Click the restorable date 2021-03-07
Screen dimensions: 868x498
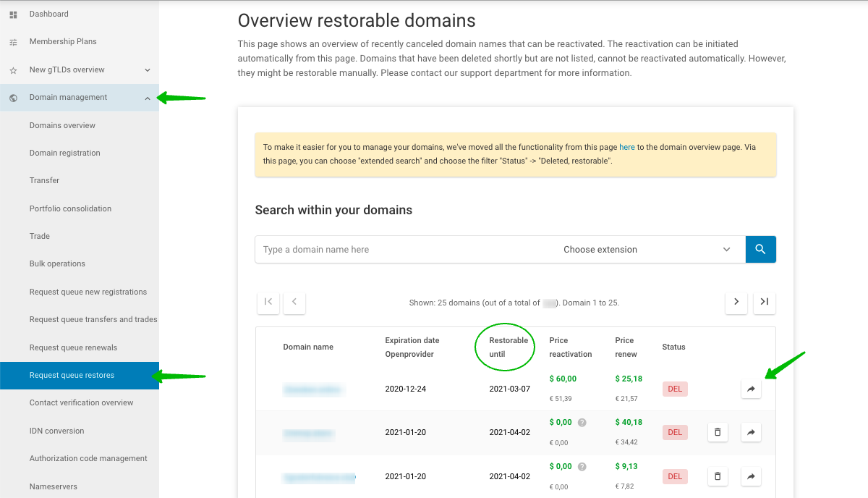(510, 389)
